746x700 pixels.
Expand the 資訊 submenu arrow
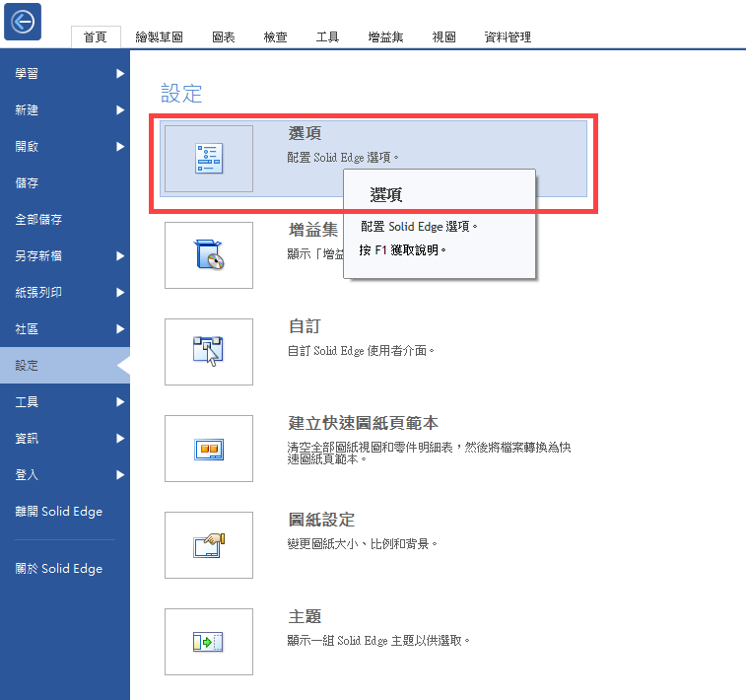tap(120, 439)
